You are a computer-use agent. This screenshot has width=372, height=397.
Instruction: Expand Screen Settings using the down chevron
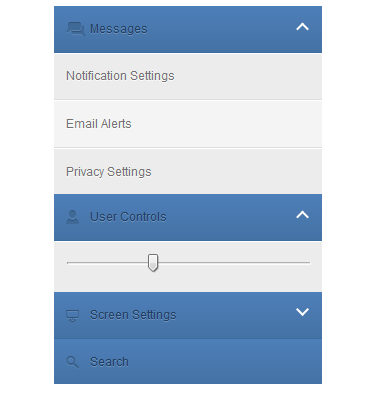302,312
